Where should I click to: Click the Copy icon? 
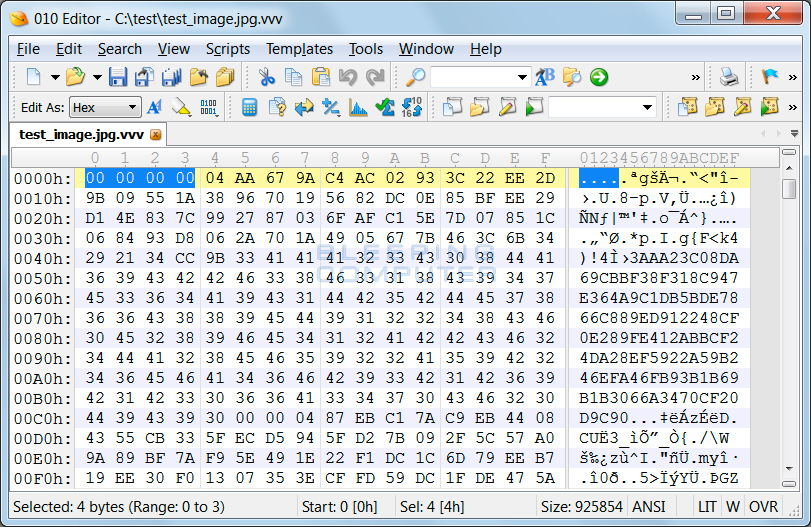pyautogui.click(x=294, y=77)
